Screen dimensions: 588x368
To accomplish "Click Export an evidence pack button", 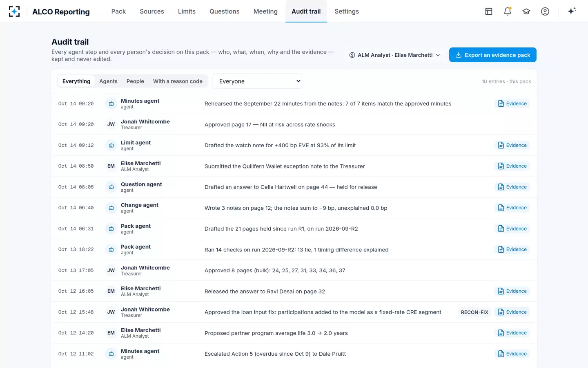I will point(493,55).
